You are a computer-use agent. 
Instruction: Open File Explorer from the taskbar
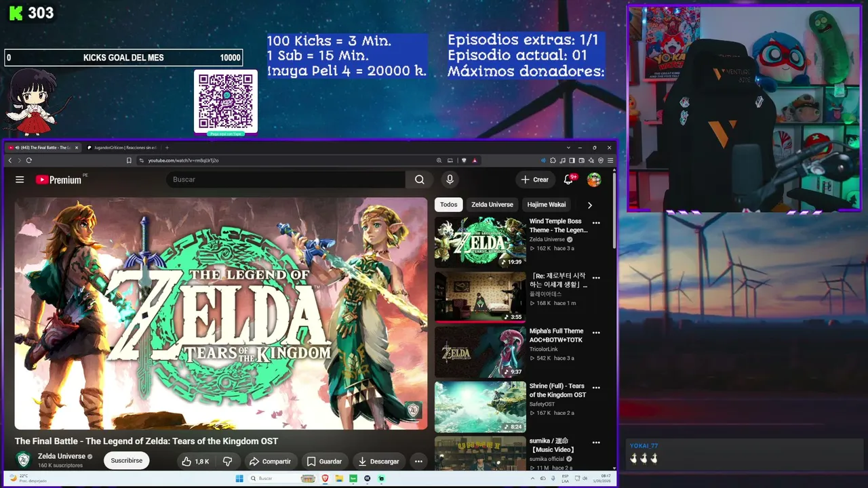(339, 479)
